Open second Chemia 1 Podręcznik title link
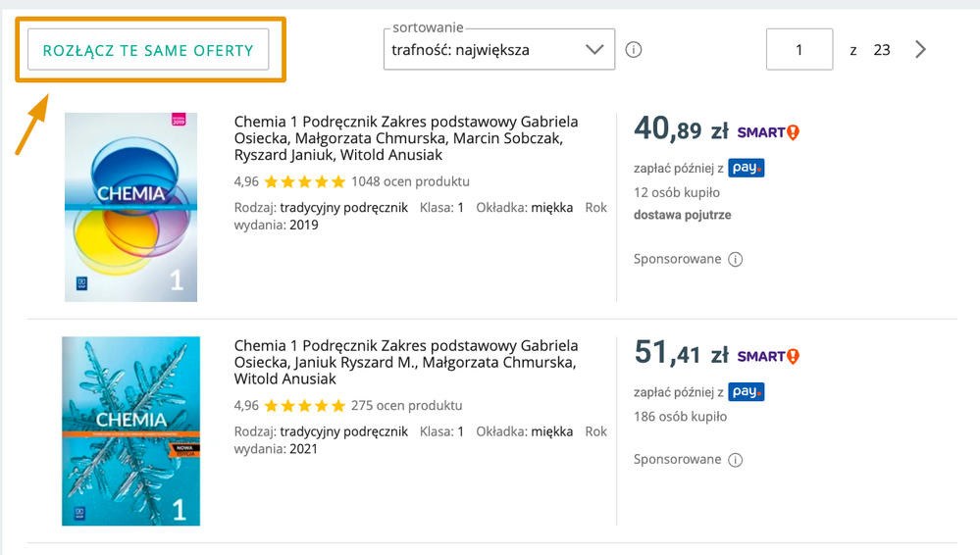Screen dimensions: 980x555 [405, 362]
